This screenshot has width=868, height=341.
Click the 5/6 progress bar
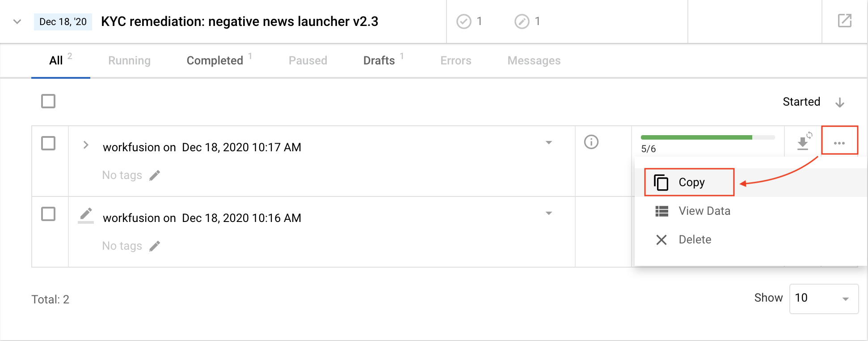tap(708, 137)
